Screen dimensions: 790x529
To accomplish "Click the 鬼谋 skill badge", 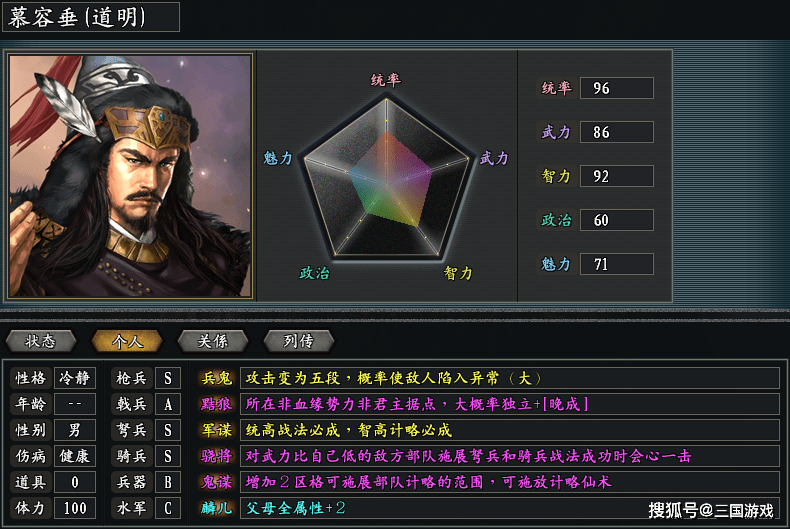I will pos(216,482).
